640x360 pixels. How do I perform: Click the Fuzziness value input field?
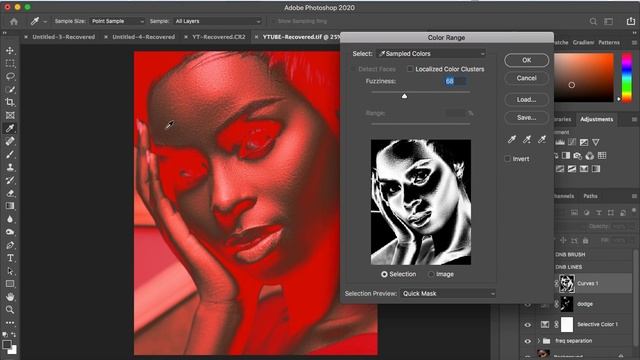point(455,81)
